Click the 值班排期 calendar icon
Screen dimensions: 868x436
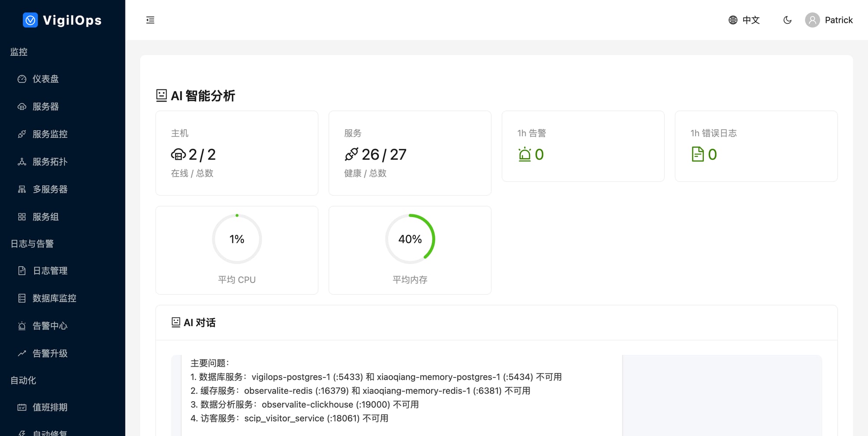[x=22, y=407]
